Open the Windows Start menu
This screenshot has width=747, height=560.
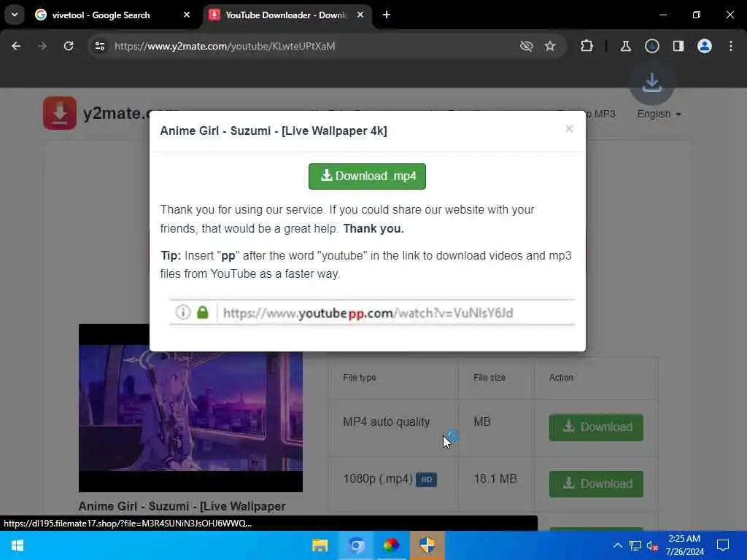[x=18, y=545]
